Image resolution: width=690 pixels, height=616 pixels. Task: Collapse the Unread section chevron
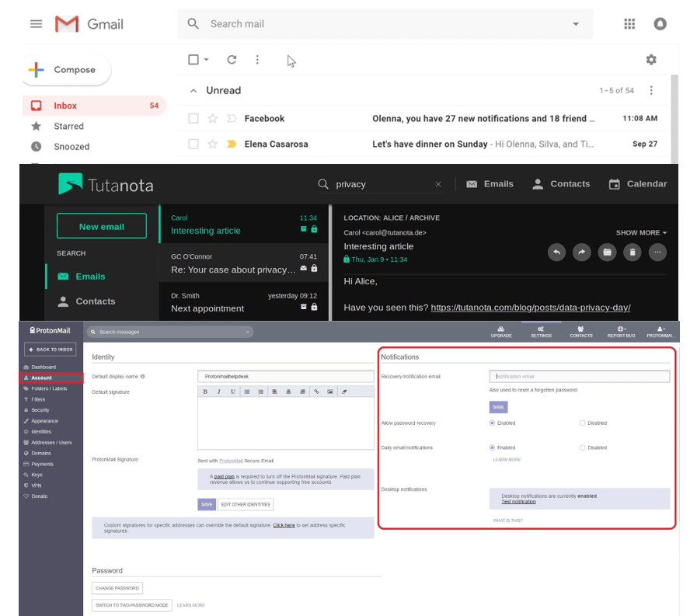tap(193, 91)
